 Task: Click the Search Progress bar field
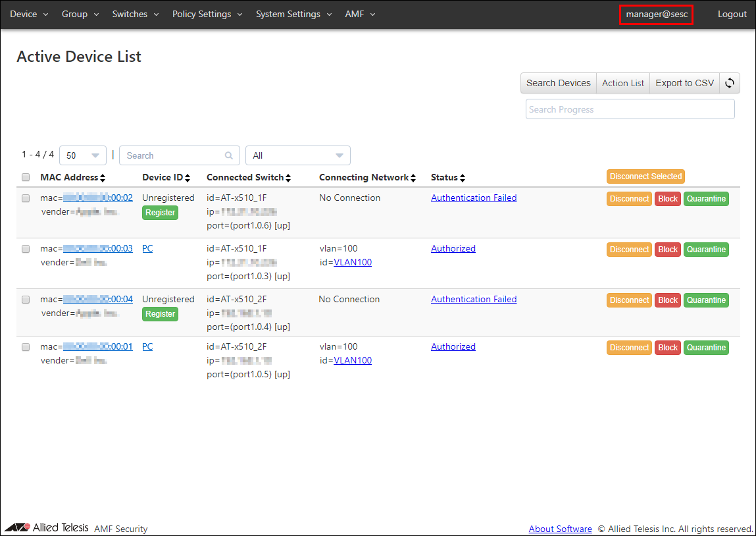[x=630, y=109]
